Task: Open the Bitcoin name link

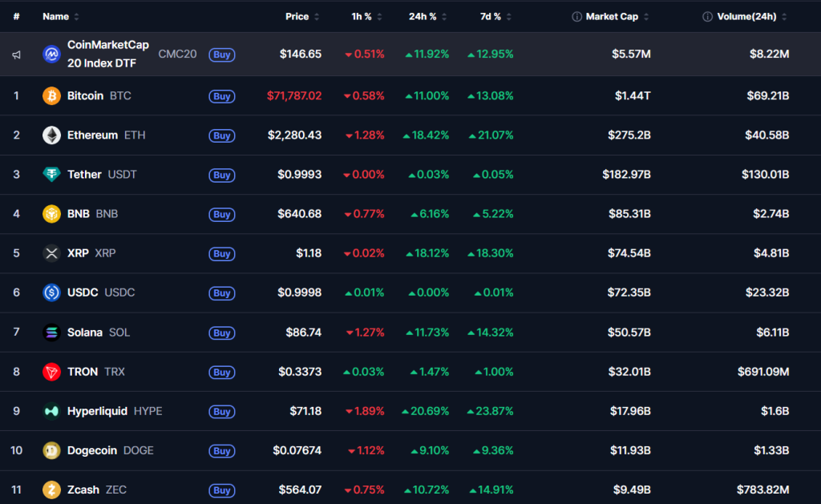Action: 85,96
